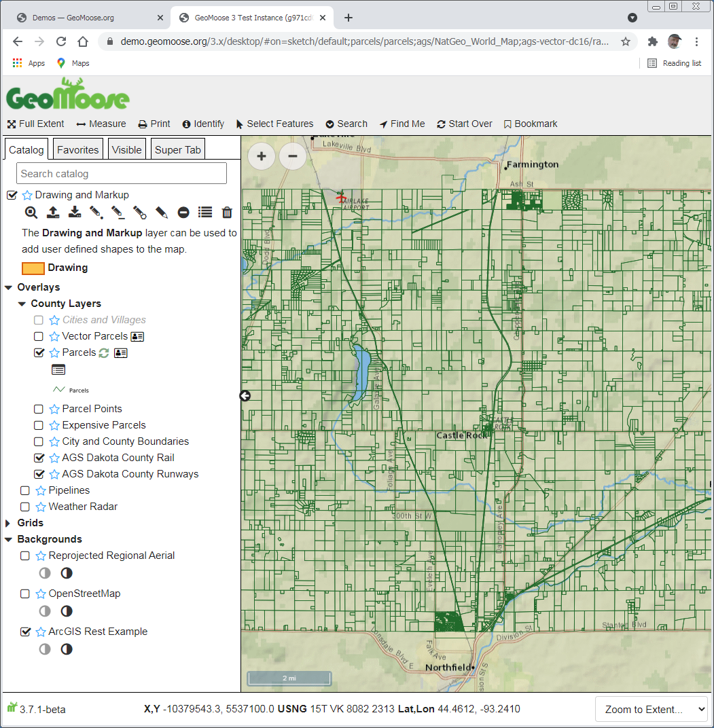
Task: Click the Parcels refresh icon
Action: [104, 353]
